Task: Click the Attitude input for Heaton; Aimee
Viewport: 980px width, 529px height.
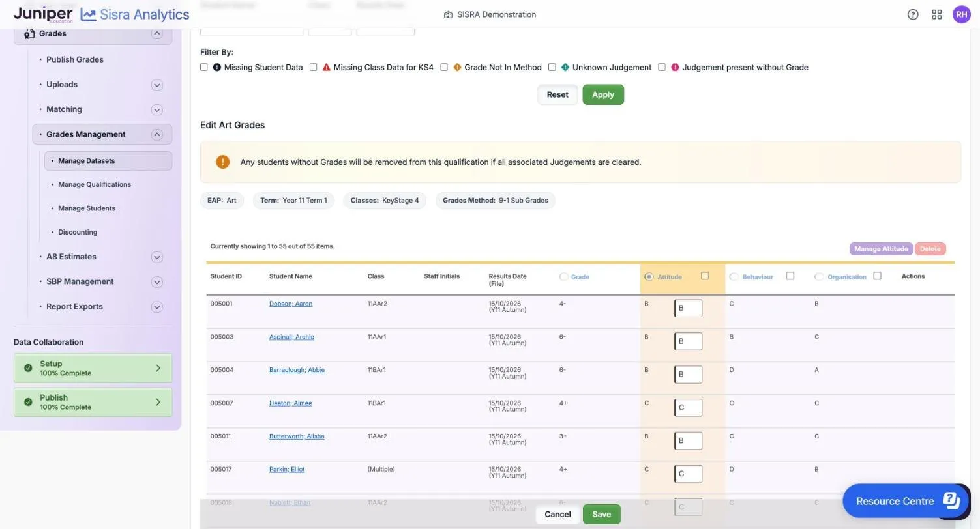Action: coord(688,408)
